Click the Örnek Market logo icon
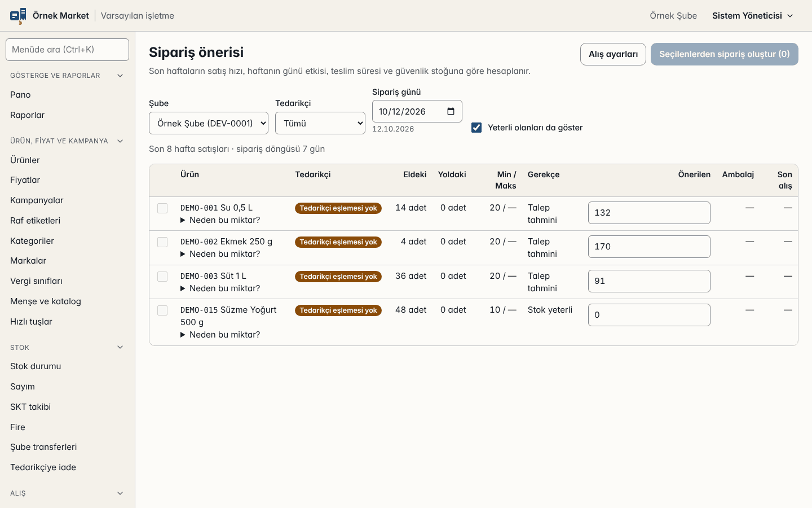This screenshot has height=508, width=812. point(18,16)
